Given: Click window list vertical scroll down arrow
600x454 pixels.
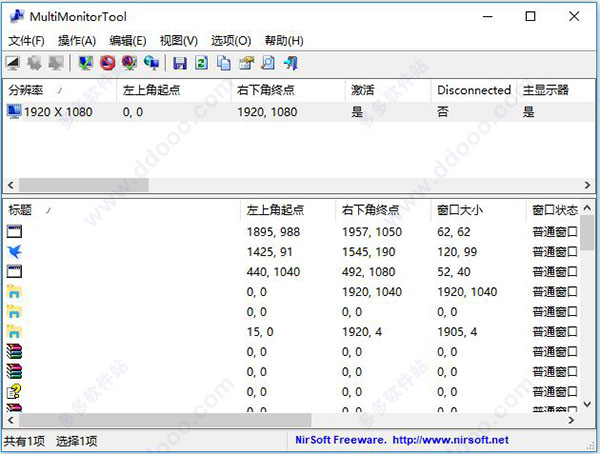Looking at the screenshot, I should [587, 404].
